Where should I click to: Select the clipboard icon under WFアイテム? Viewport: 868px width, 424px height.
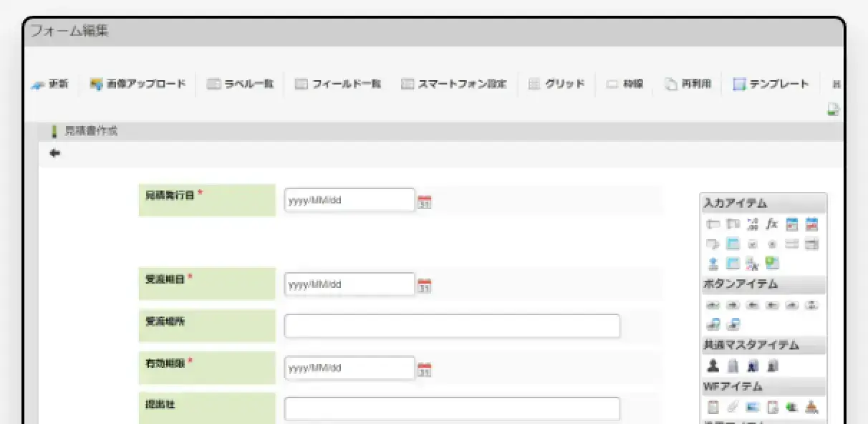tap(713, 407)
